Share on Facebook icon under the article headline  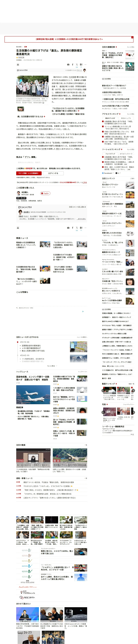73,65
